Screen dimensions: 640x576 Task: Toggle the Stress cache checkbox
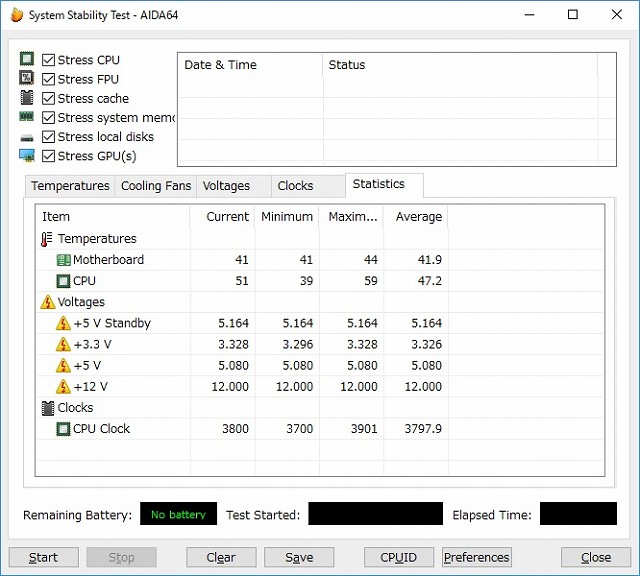48,98
